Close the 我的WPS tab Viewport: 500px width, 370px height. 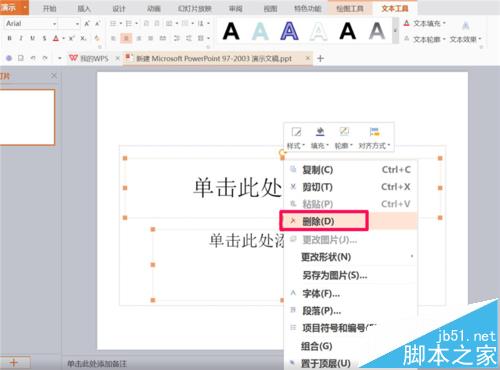tap(117, 58)
